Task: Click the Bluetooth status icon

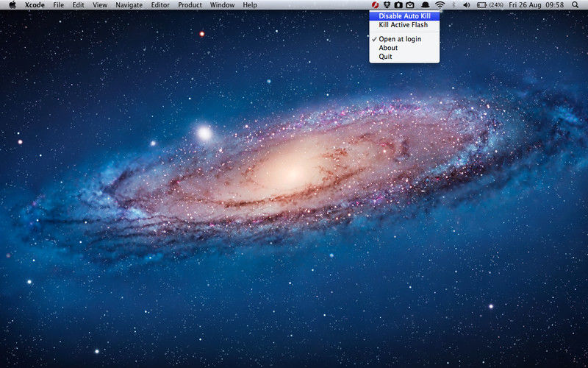Action: pos(453,5)
